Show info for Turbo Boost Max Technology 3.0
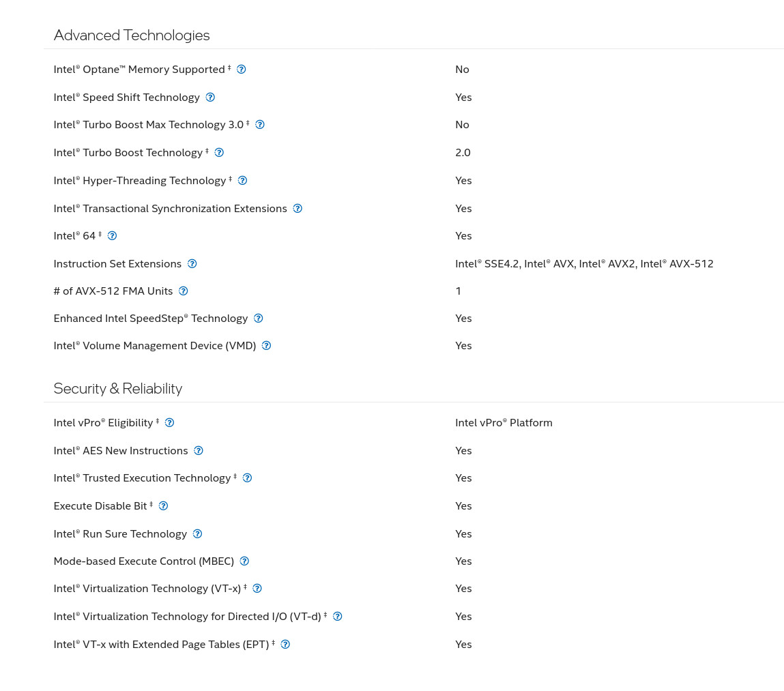 pos(260,125)
